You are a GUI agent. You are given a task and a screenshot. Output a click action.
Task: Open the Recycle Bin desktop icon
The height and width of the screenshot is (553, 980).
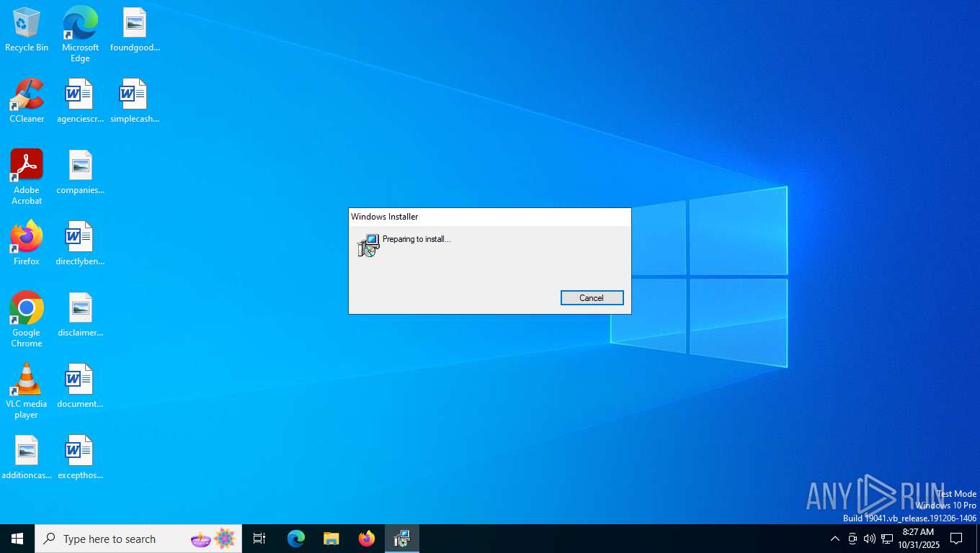pyautogui.click(x=27, y=30)
